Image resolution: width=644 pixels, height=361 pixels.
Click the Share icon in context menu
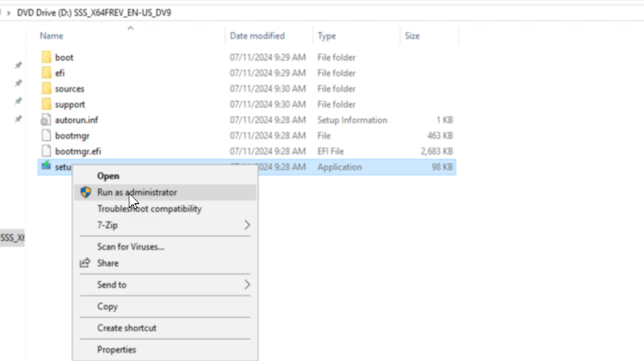click(x=85, y=263)
